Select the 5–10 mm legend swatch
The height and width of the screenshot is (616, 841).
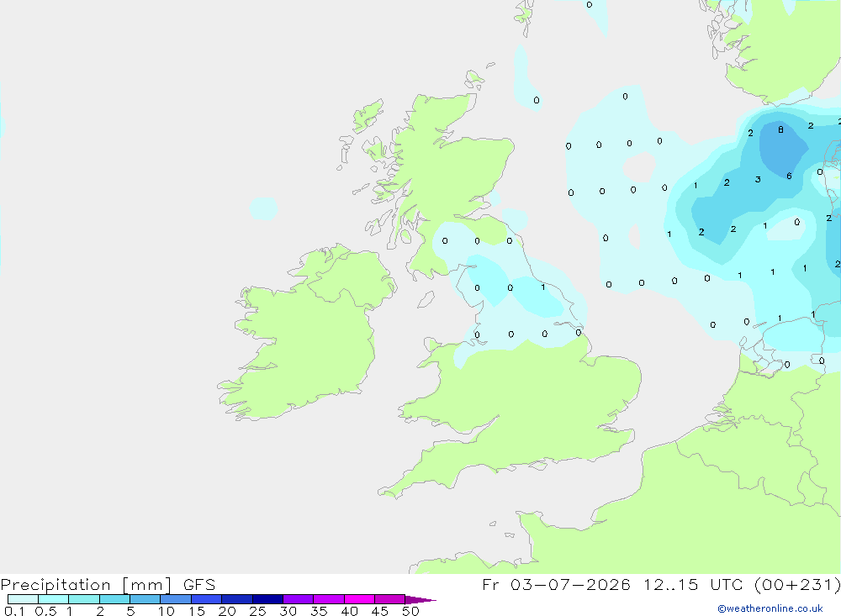145,599
